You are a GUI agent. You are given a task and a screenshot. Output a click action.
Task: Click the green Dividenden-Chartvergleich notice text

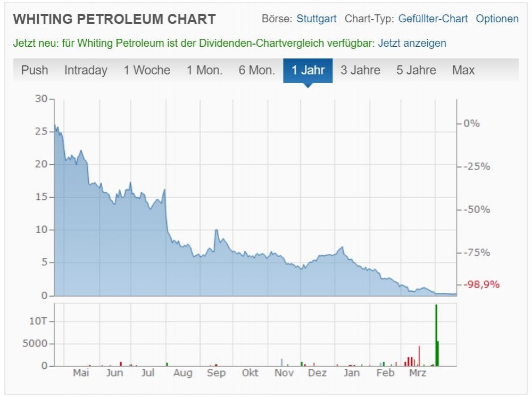click(194, 44)
